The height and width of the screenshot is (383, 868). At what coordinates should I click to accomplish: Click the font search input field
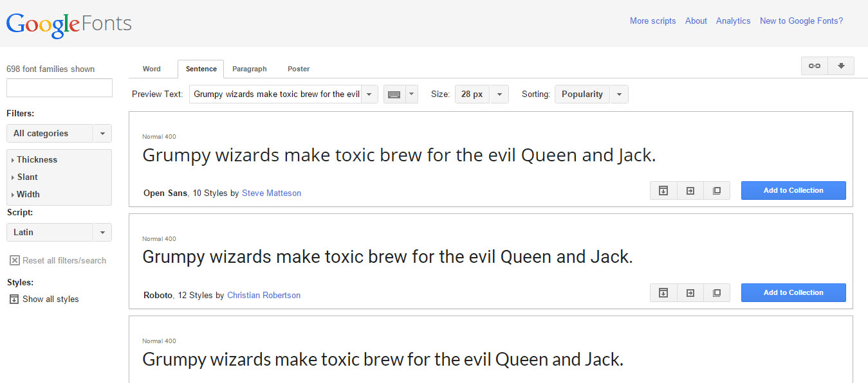click(59, 87)
